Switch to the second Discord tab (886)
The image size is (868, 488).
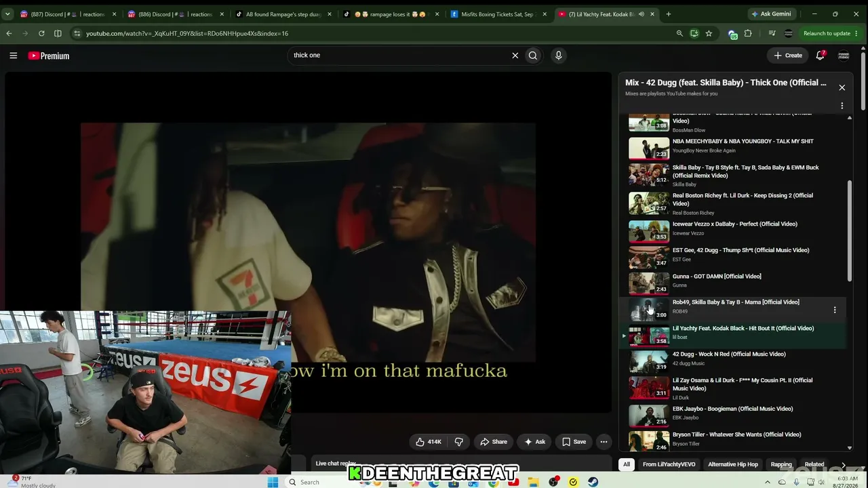(x=176, y=14)
